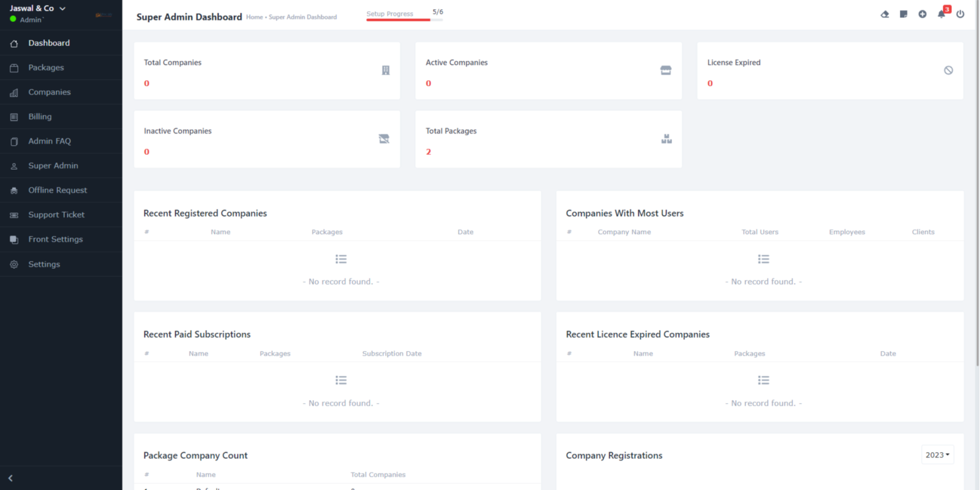
Task: Click the eraser clear-cache icon in header
Action: 885,14
